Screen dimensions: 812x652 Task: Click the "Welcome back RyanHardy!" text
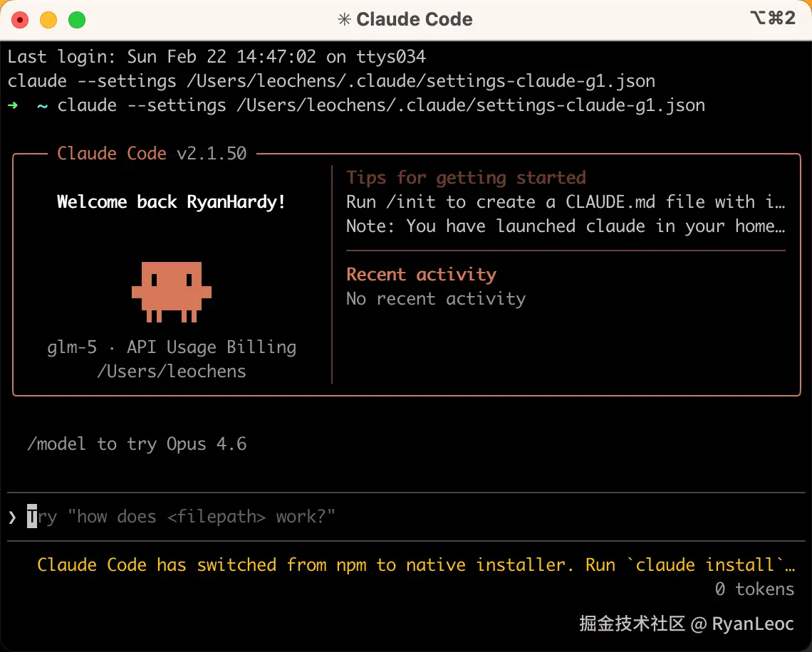click(172, 202)
